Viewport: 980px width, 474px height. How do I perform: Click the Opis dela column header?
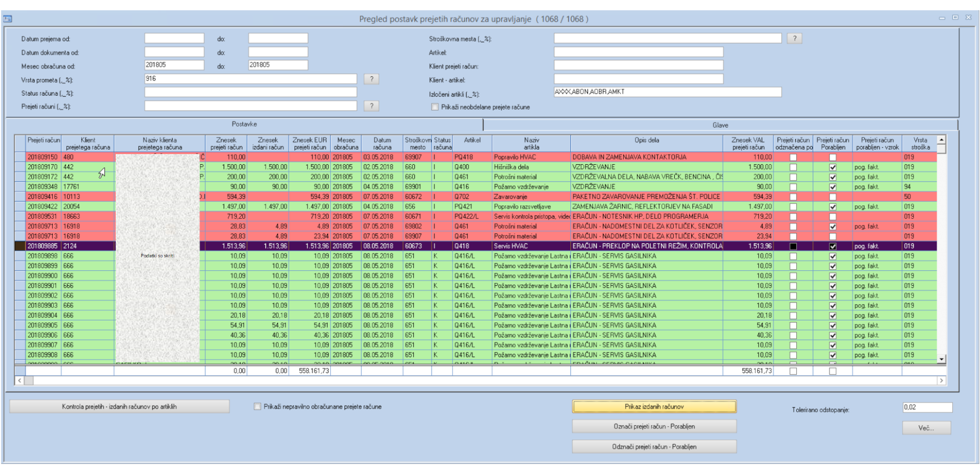647,143
